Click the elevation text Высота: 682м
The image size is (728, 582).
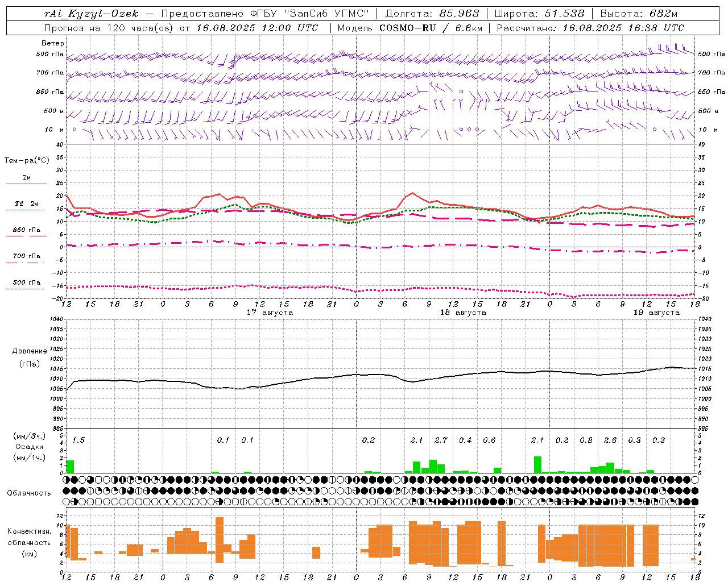639,14
